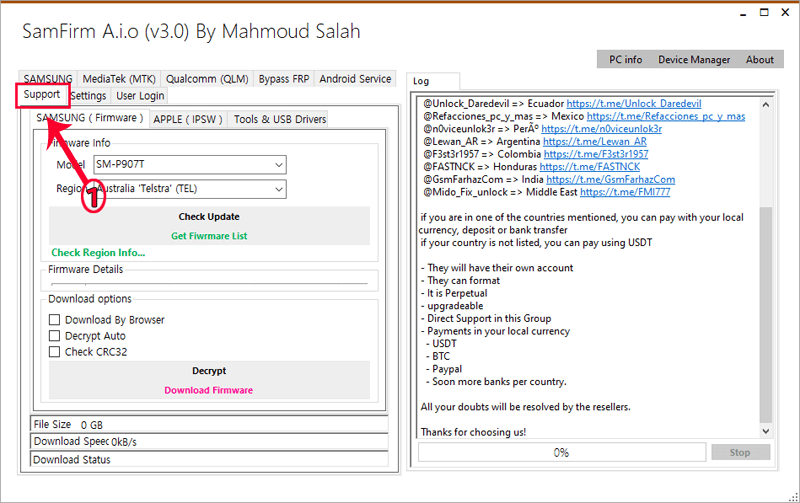Click log scrollbar up arrow
Viewport: 800px width, 503px height.
pos(766,105)
